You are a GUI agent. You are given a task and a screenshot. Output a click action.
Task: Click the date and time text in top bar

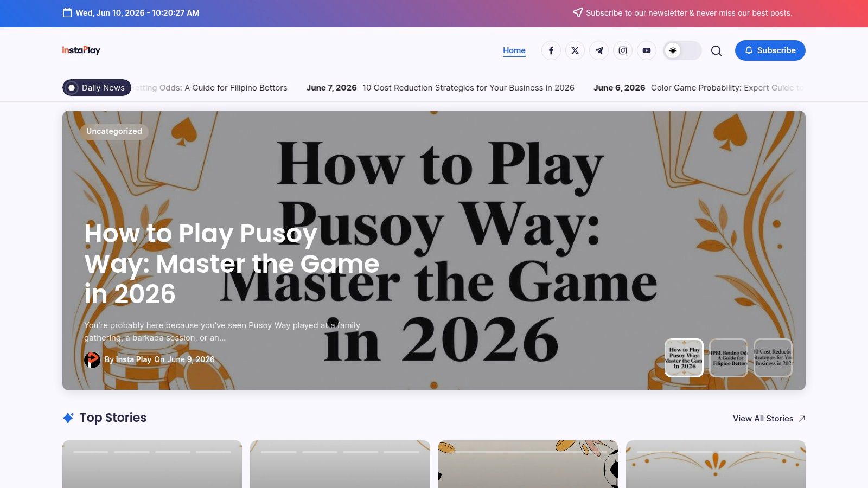[137, 13]
